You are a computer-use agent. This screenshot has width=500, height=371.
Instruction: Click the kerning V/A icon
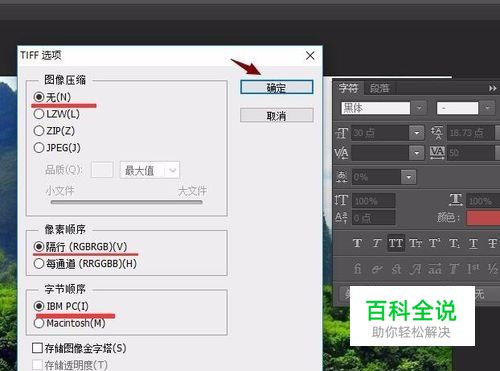pos(341,153)
